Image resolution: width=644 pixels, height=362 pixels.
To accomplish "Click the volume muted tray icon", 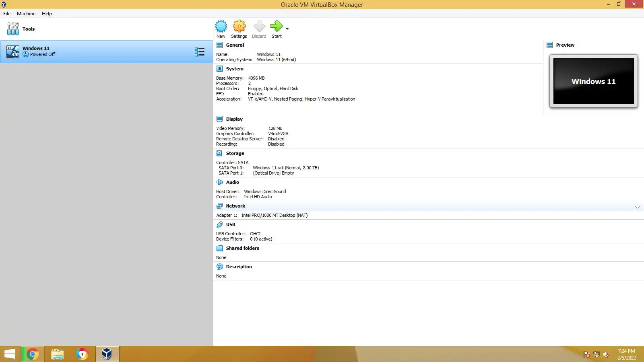I will (606, 354).
